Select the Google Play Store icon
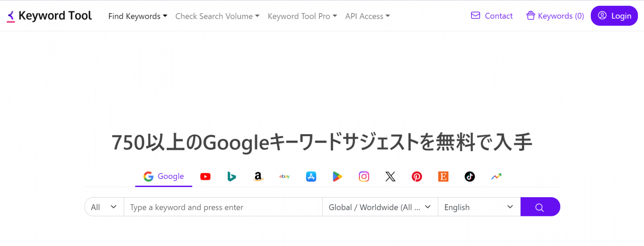 coord(337,176)
